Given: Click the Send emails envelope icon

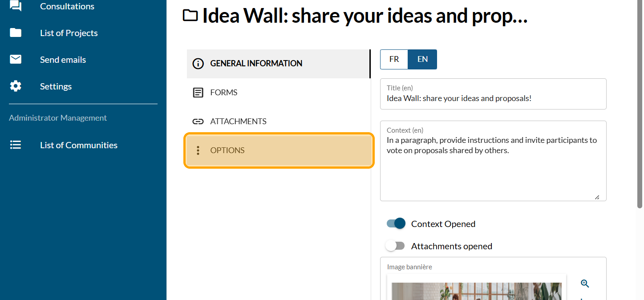Looking at the screenshot, I should [16, 60].
